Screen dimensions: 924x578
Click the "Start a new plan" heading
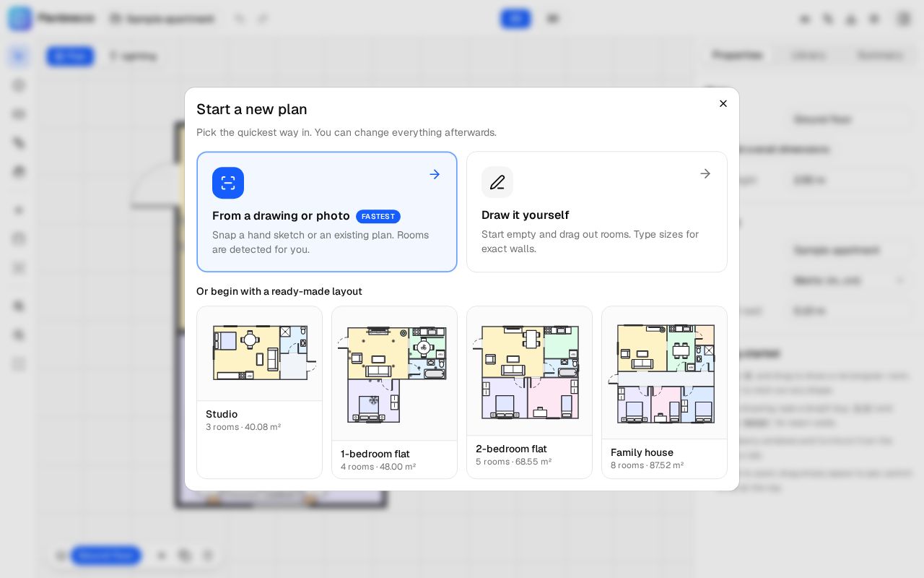coord(252,109)
